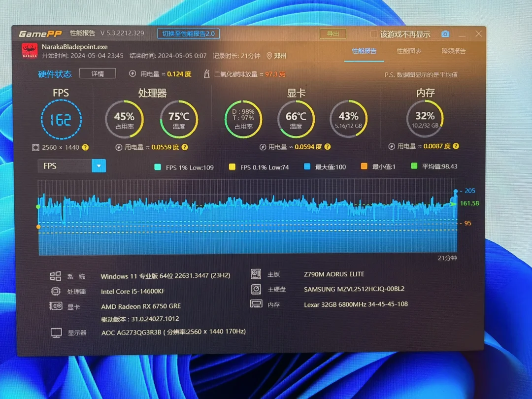Click the orange start dot on FPS chart

(38, 227)
